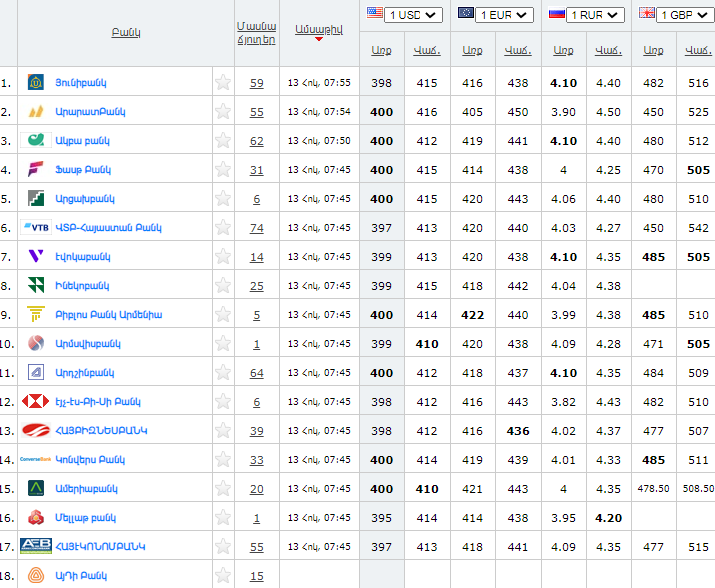
Task: Click the Inecobank logo icon
Action: tap(36, 285)
